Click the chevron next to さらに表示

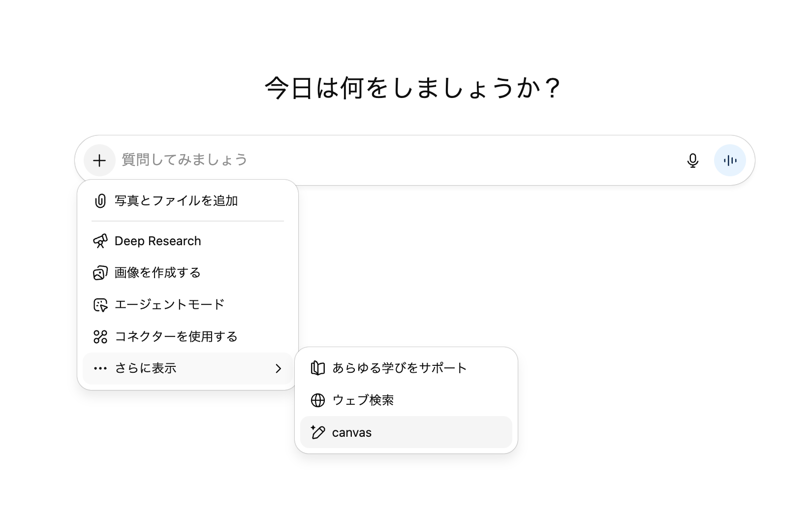279,368
